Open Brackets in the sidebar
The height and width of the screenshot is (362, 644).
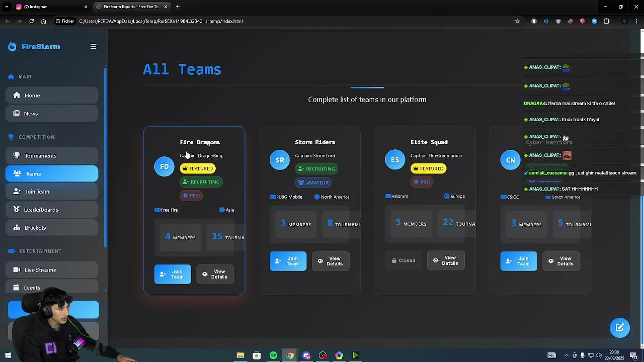[52, 228]
